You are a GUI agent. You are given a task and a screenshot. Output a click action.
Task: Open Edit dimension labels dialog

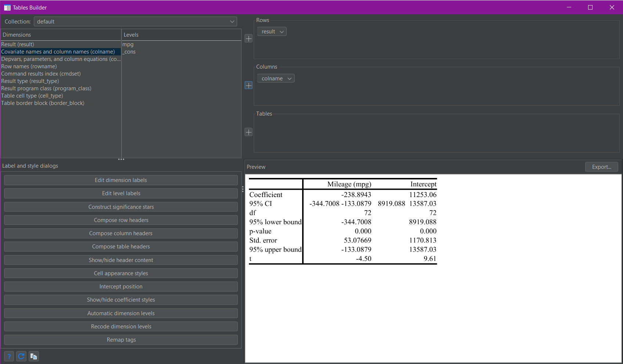click(121, 180)
